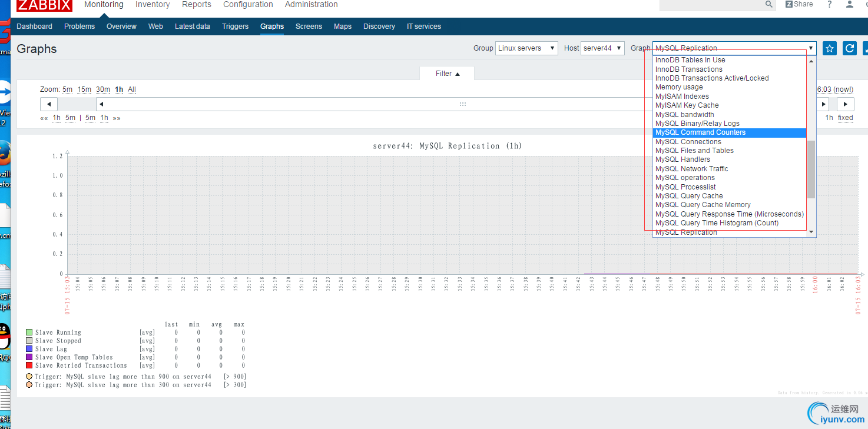Open the Firefox desktop icon

click(x=4, y=154)
